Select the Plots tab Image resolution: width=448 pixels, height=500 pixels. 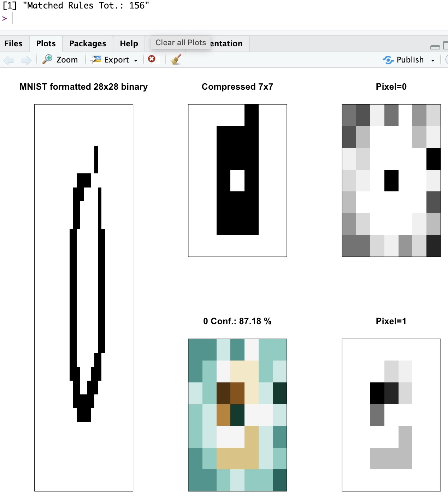46,43
